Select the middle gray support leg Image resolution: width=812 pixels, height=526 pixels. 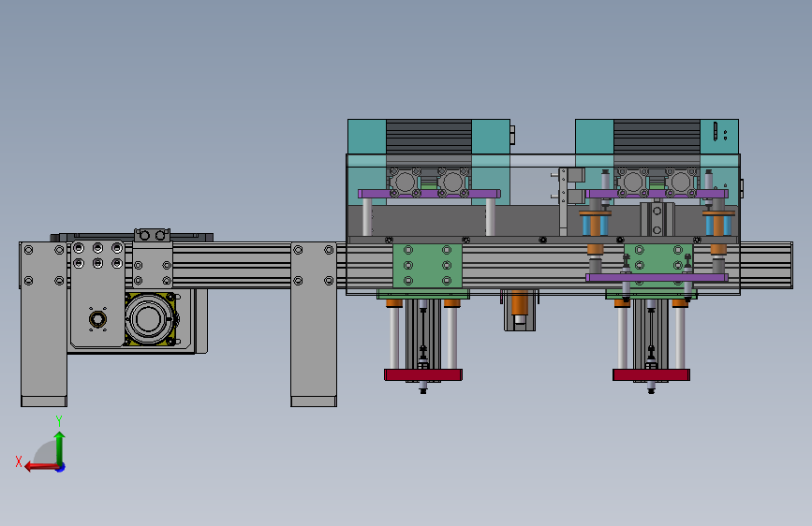(314, 324)
